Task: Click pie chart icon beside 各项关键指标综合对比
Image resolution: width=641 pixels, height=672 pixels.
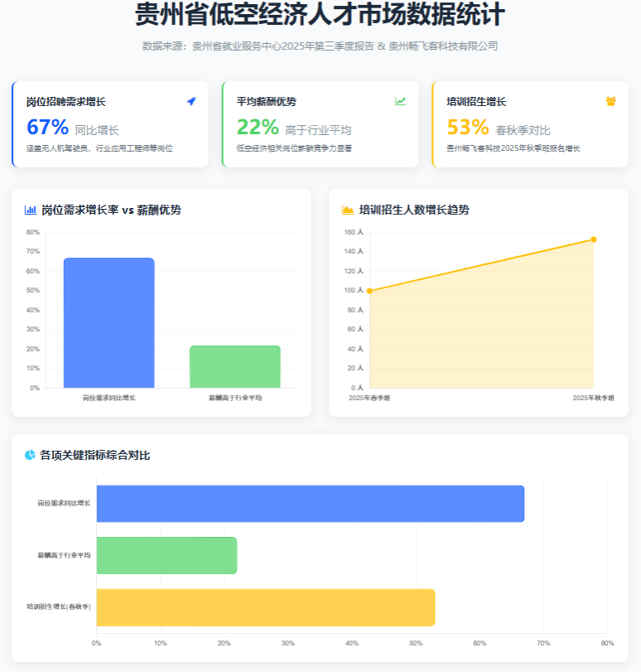Action: click(x=31, y=455)
